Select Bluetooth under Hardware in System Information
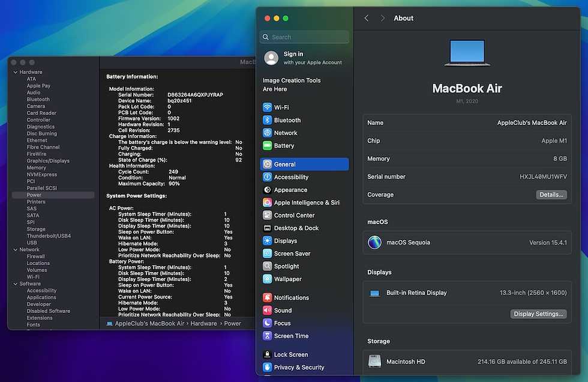This screenshot has height=382, width=588. click(x=38, y=100)
